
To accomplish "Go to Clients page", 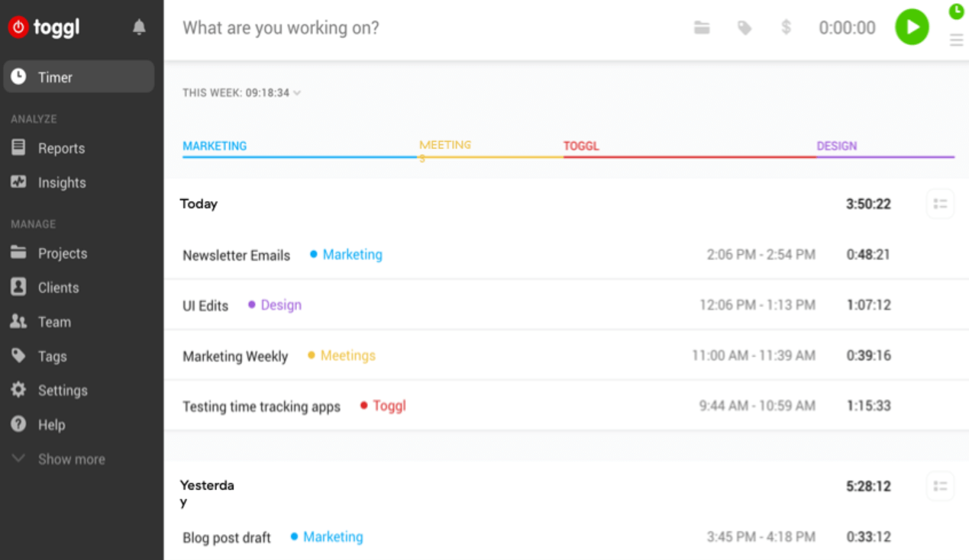I will [58, 288].
